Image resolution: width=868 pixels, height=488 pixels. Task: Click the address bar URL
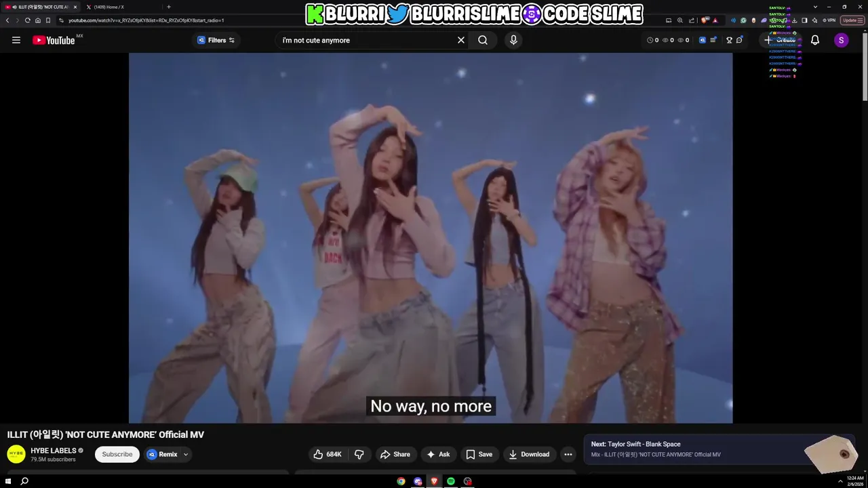click(x=146, y=20)
